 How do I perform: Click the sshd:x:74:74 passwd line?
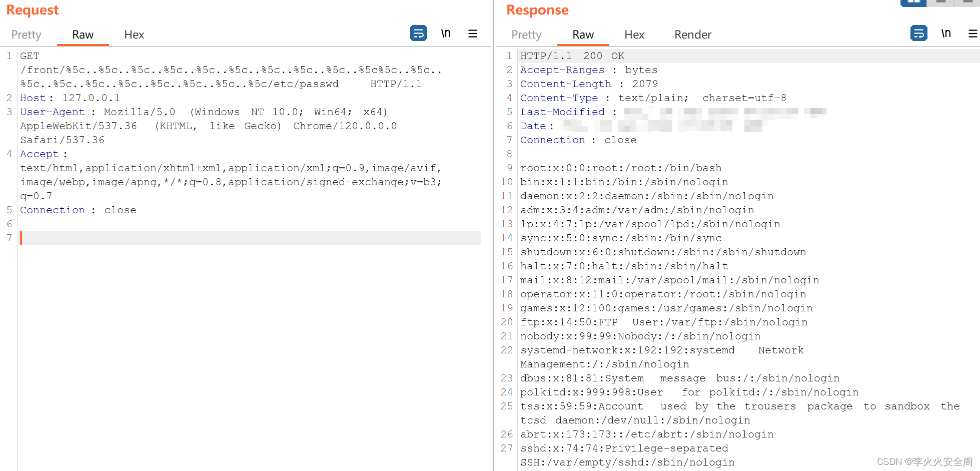[627, 455]
